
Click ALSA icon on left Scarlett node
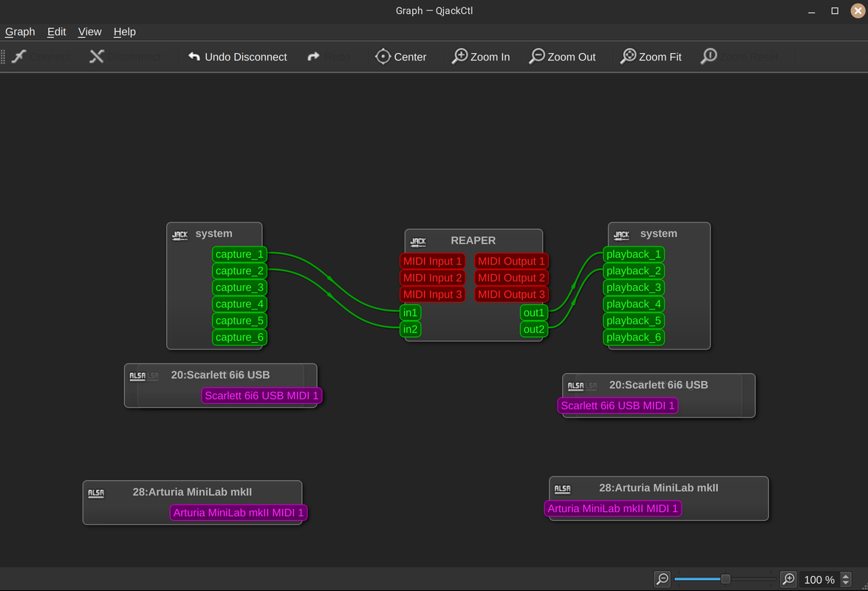(x=137, y=376)
